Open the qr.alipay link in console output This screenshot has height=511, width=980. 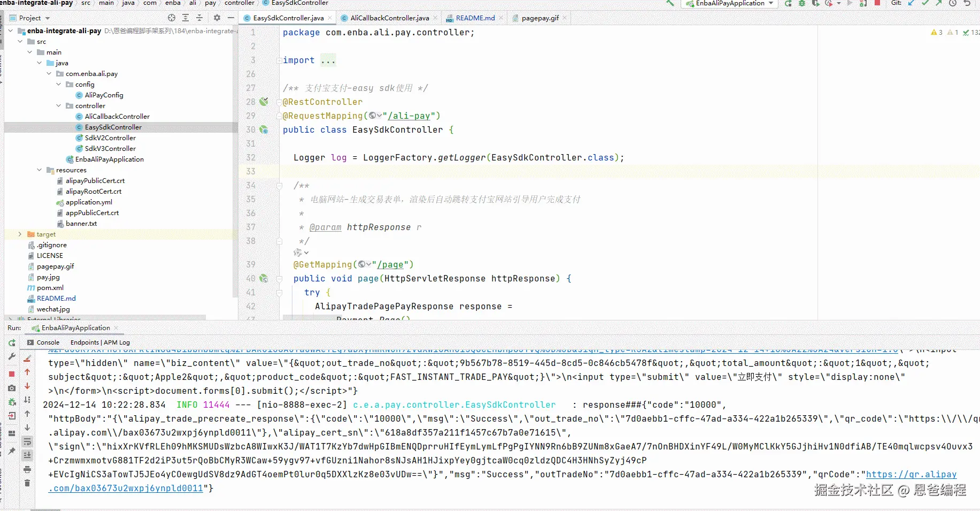click(911, 474)
